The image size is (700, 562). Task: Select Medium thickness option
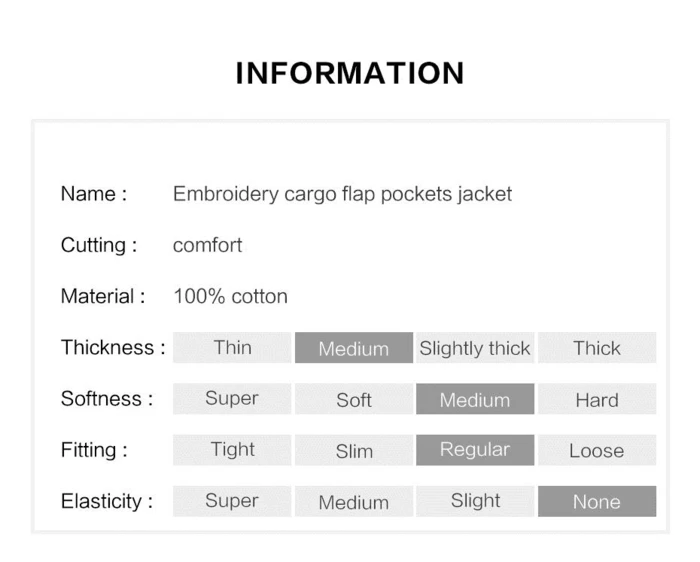pyautogui.click(x=353, y=348)
